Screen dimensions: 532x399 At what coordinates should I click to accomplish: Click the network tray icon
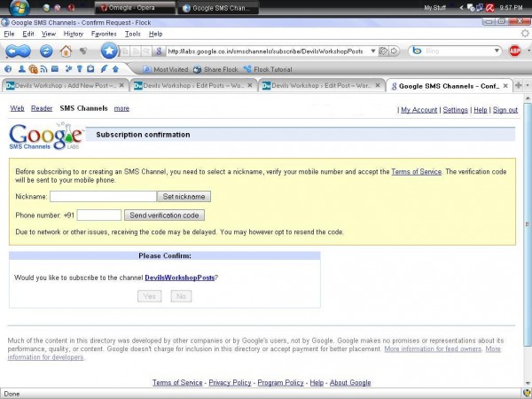coord(480,7)
